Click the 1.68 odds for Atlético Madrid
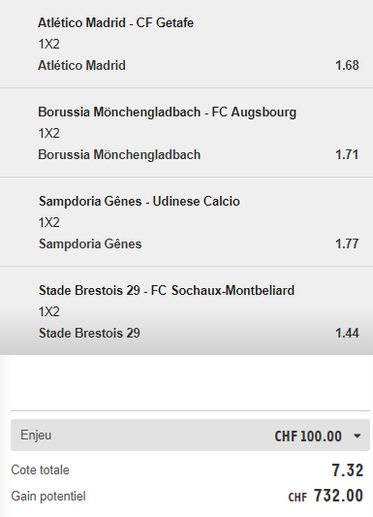The height and width of the screenshot is (517, 373). tap(347, 65)
